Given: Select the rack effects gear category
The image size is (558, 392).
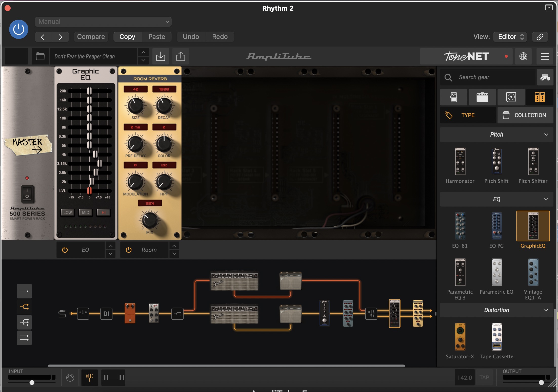Looking at the screenshot, I should coord(540,97).
